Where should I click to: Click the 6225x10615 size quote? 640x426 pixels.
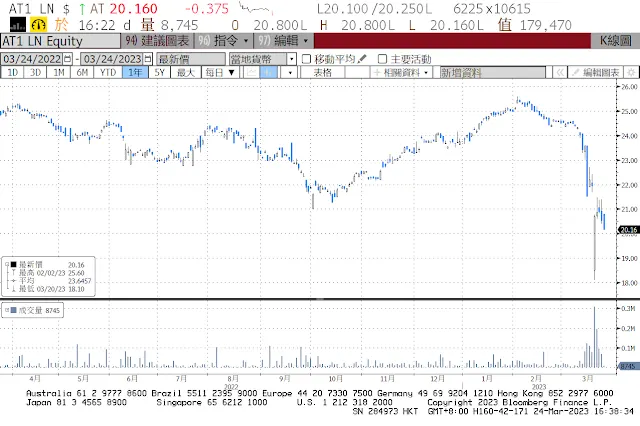[492, 9]
